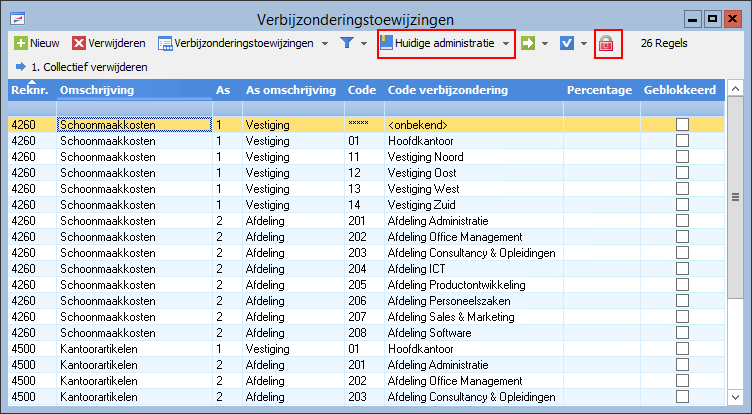Screen dimensions: 752x414
Task: Expand the Verbijzonderingstoewijzingen dropdown arrow
Action: click(325, 44)
